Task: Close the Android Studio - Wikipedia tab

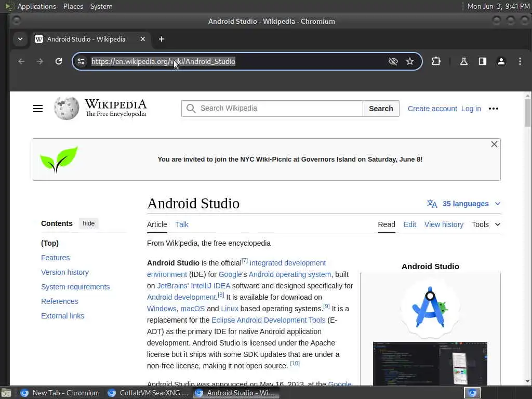Action: pos(143,39)
